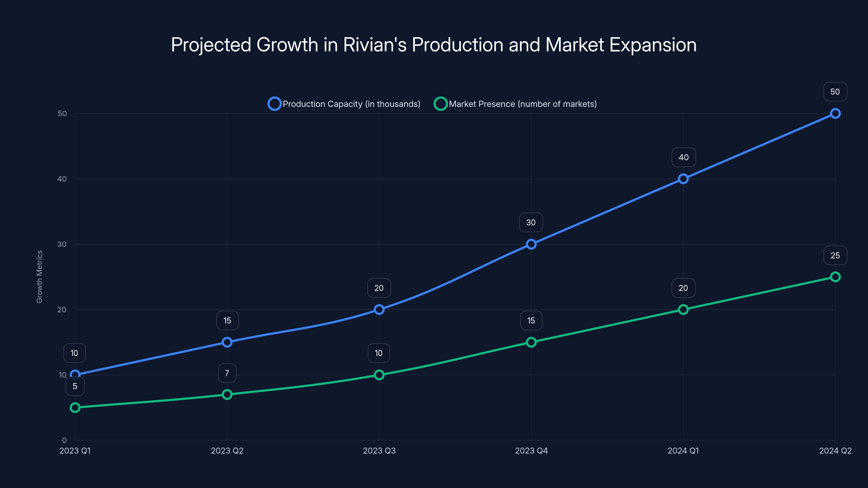Select Market Presence point at 2024 Q2
The image size is (868, 488).
pos(835,277)
